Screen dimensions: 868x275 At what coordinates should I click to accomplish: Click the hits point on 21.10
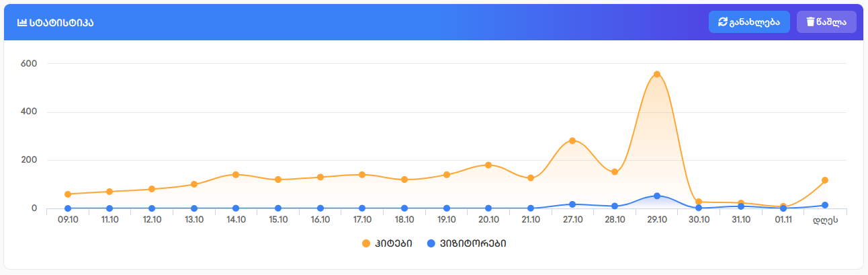pyautogui.click(x=531, y=178)
